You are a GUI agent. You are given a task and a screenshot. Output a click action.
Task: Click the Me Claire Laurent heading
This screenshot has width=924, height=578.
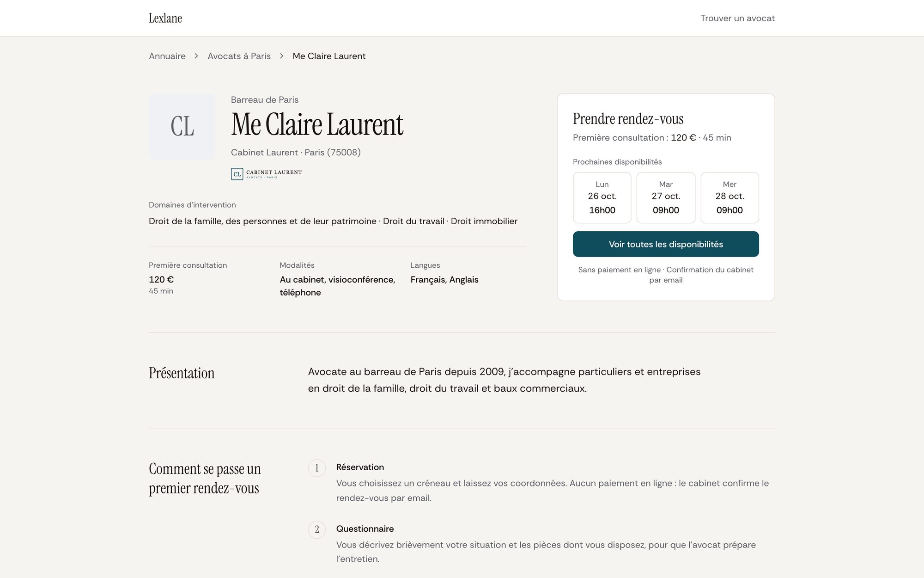pos(317,124)
